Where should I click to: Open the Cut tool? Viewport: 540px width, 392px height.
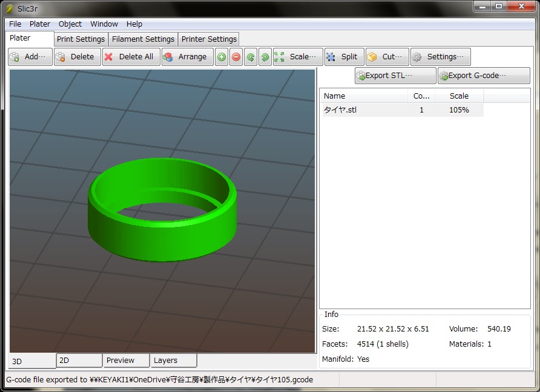[387, 57]
